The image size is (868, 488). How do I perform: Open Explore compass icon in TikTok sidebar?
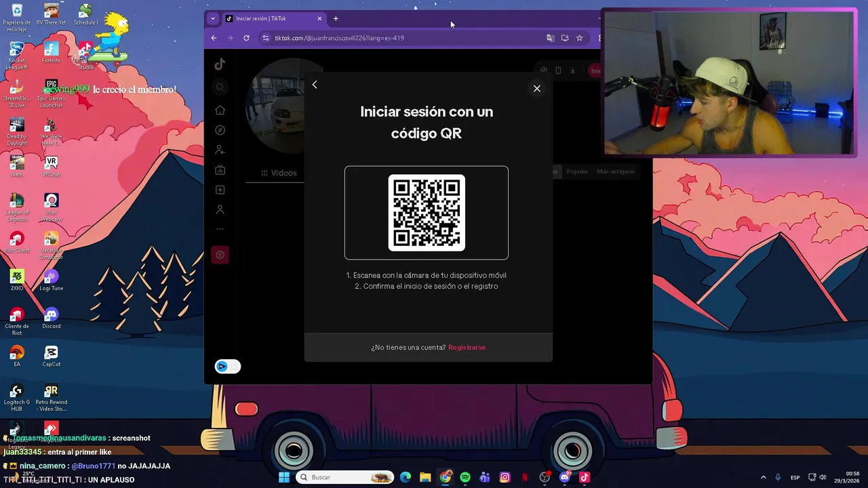point(220,130)
